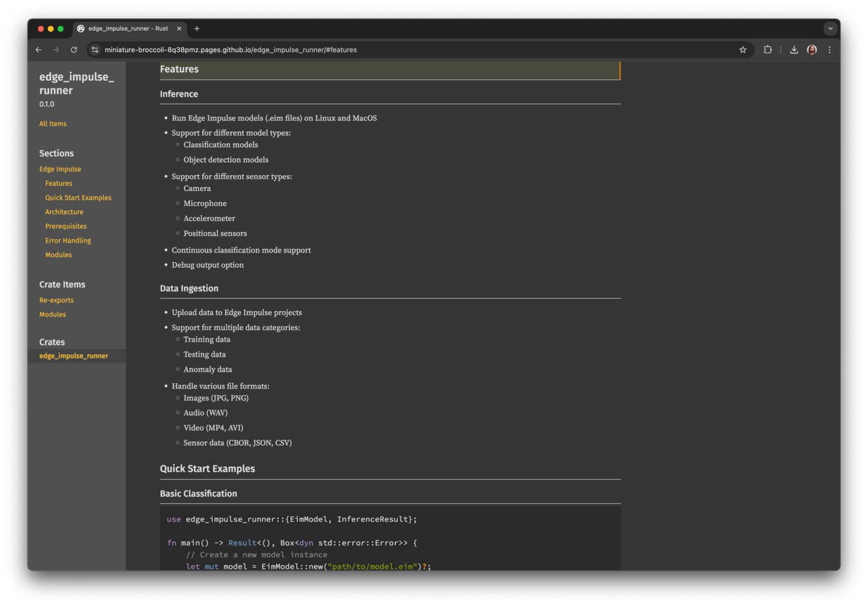Click 'Continuous classification mode support' text
The height and width of the screenshot is (607, 868).
[x=241, y=250]
